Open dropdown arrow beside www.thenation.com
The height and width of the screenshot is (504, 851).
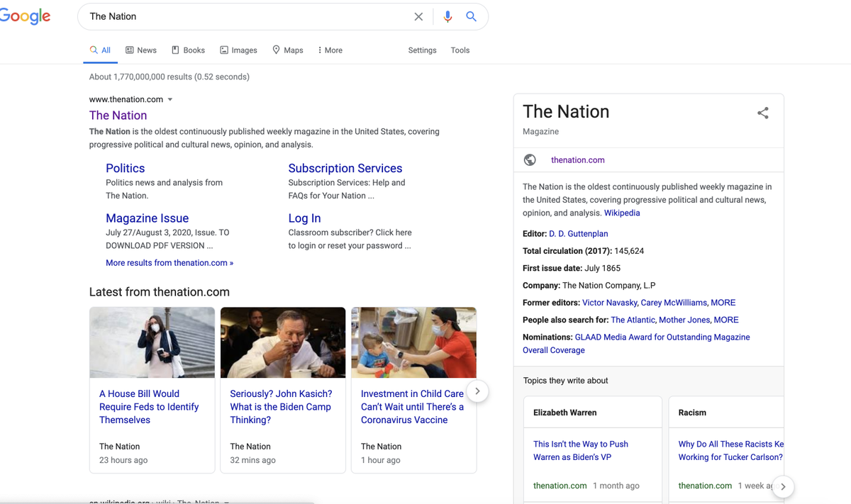click(x=170, y=100)
